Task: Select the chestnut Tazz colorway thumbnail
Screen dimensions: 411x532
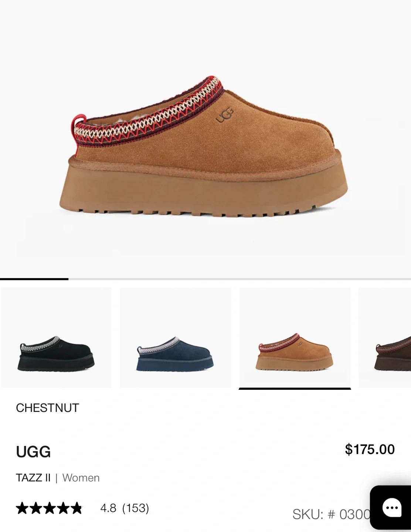Action: pyautogui.click(x=295, y=337)
